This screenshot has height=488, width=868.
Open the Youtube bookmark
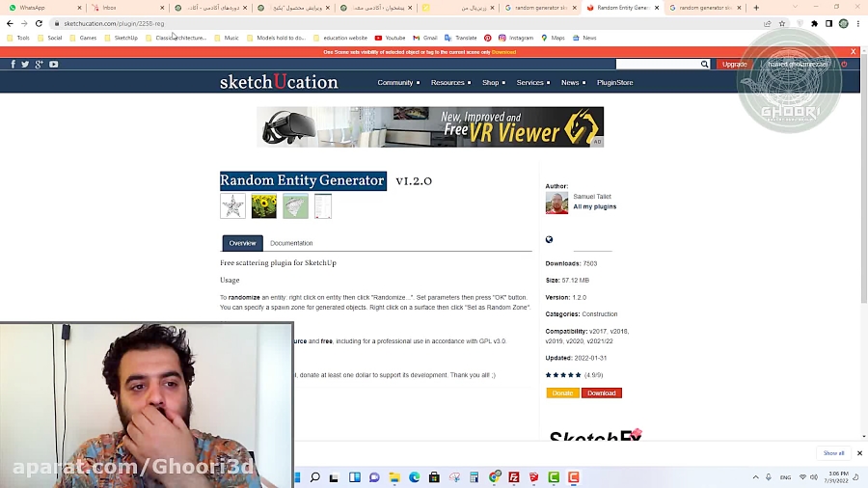390,38
